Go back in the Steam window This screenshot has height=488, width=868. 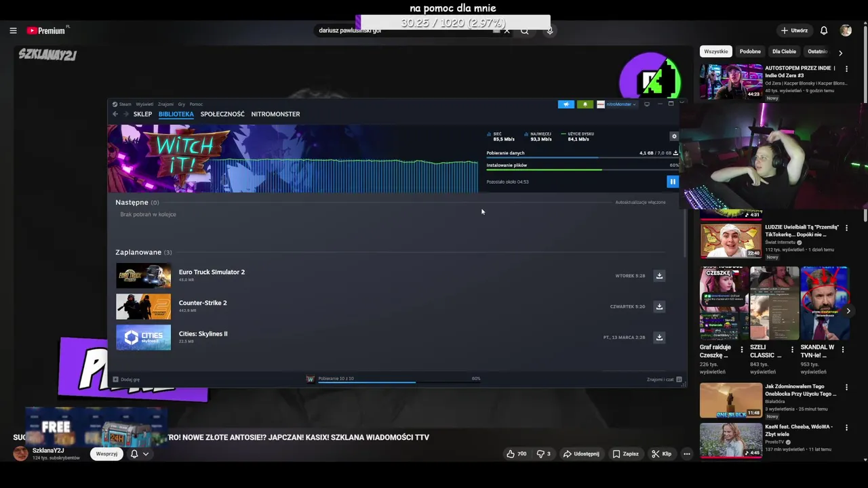(x=115, y=114)
